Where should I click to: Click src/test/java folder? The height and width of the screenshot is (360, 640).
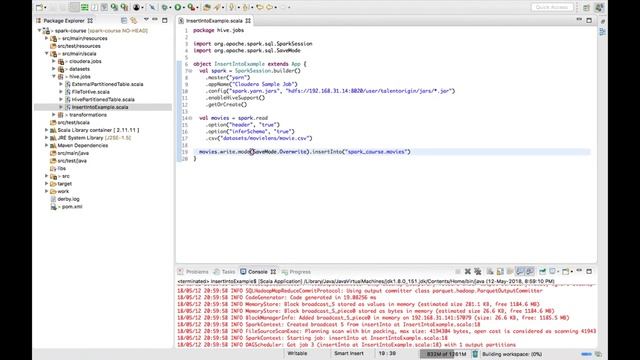coord(72,161)
